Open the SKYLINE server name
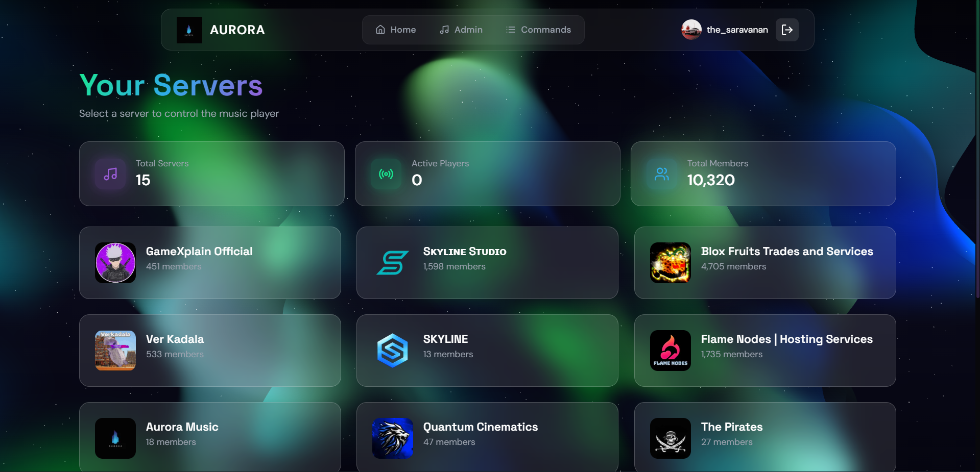980x472 pixels. (445, 339)
